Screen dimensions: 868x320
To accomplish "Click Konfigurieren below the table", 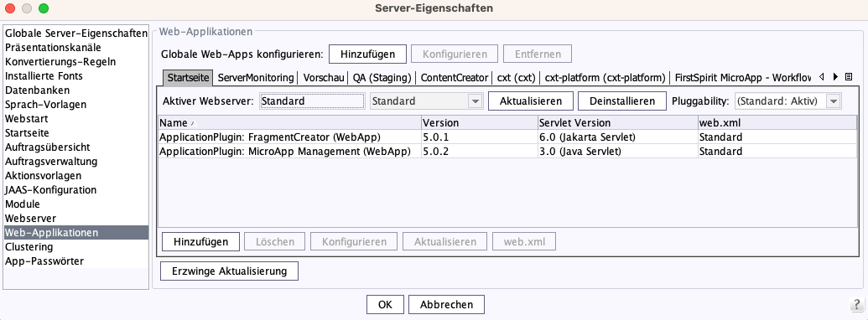I will 354,242.
